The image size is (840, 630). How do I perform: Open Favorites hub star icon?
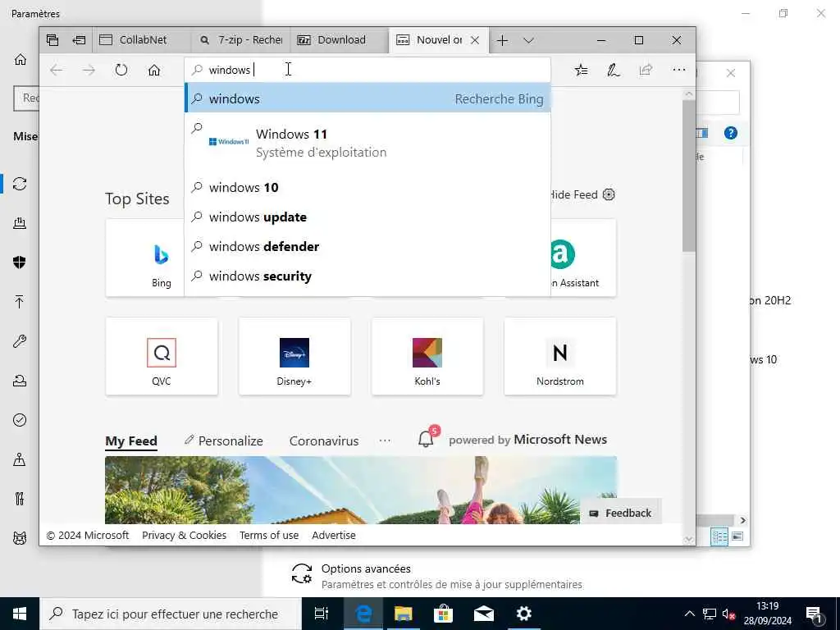tap(581, 71)
